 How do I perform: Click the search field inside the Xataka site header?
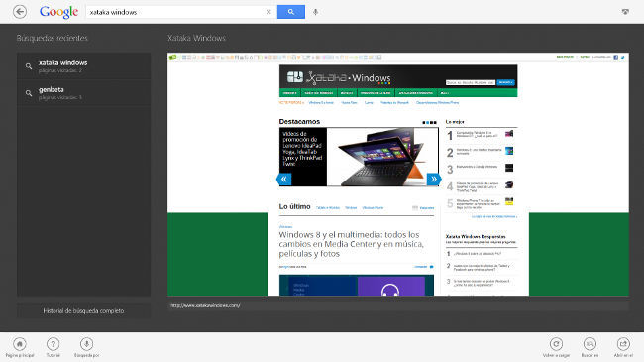coord(471,82)
